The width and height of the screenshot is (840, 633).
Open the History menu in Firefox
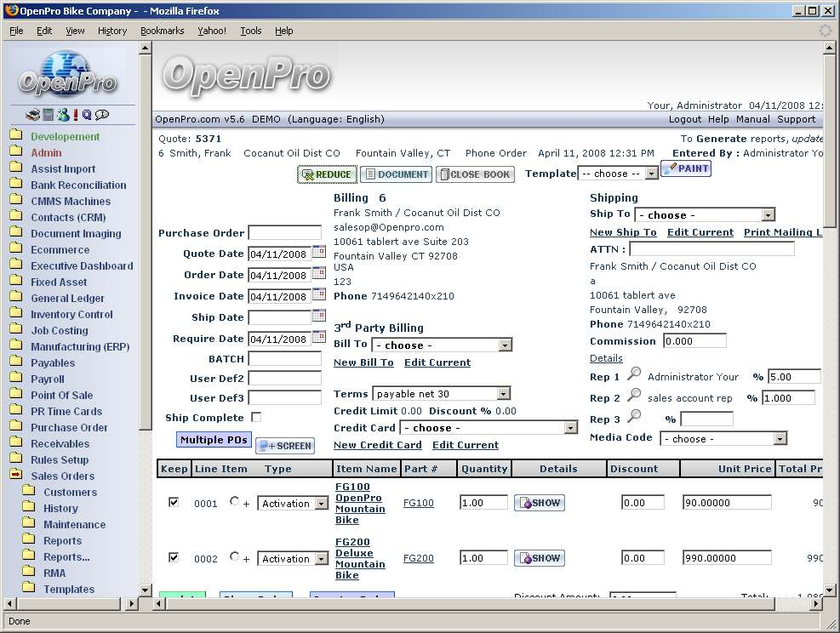[112, 31]
